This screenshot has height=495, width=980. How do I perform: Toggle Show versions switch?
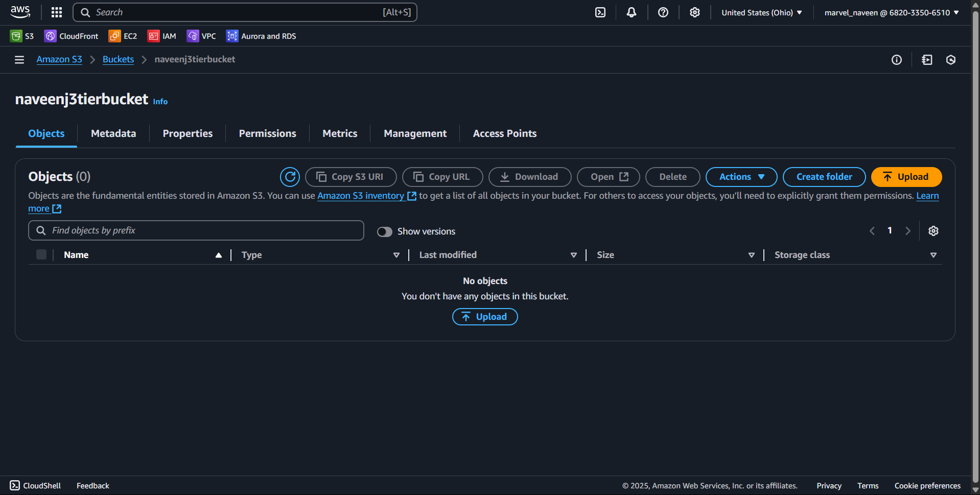385,232
